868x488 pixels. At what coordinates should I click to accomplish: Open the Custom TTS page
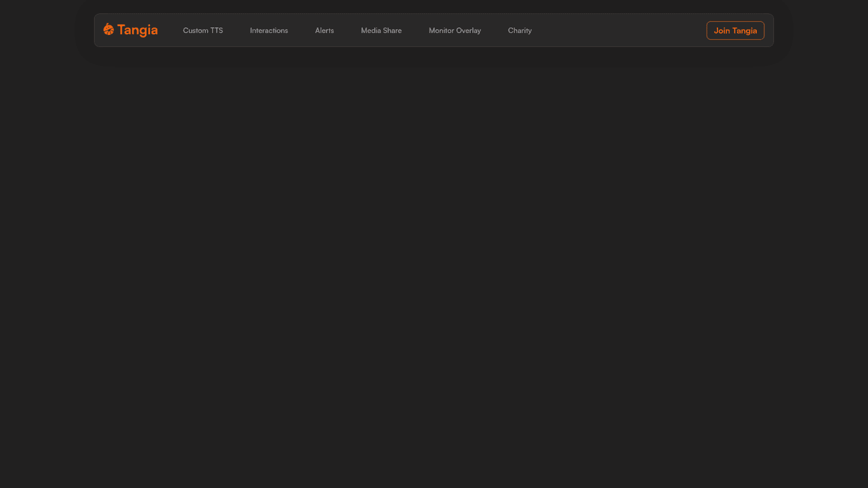[203, 30]
